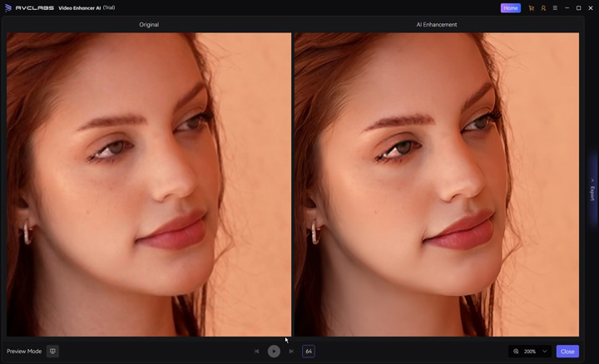
Task: Go to the previous frame
Action: coord(257,352)
